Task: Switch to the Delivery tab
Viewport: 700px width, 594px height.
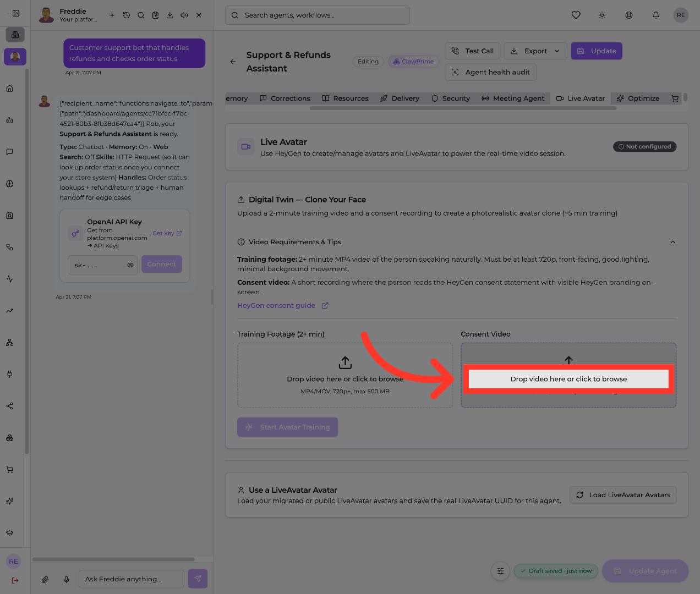Action: 400,98
